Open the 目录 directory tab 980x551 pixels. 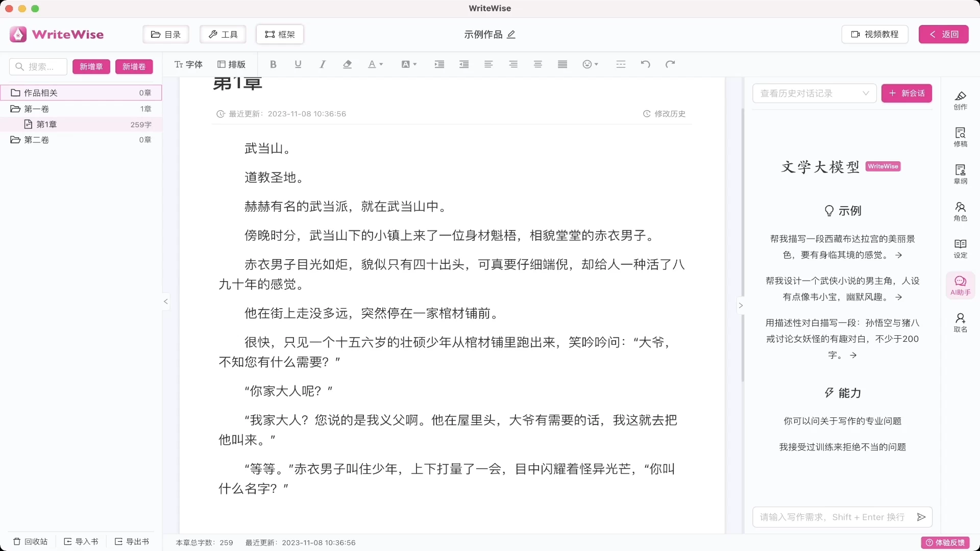tap(166, 34)
